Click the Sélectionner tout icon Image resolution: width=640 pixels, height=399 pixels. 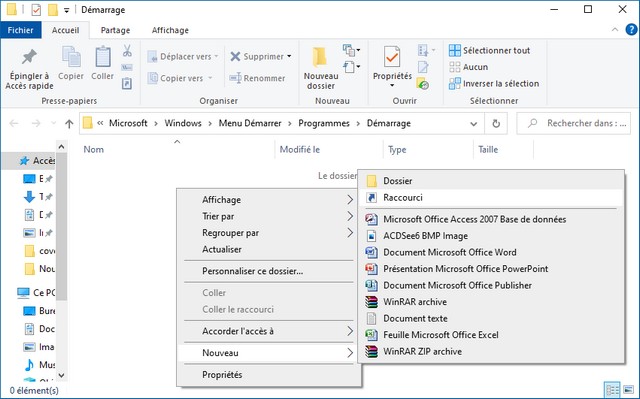click(x=455, y=50)
